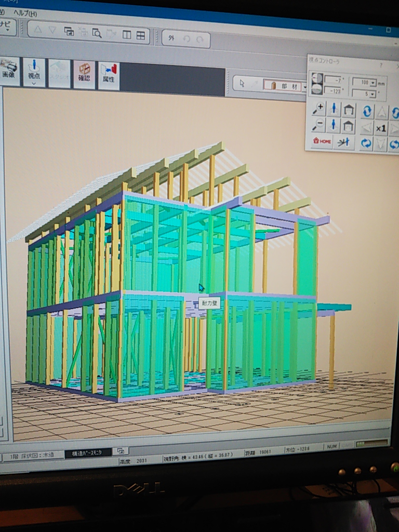Click the upper house view icon
The width and height of the screenshot is (399, 532).
(349, 110)
